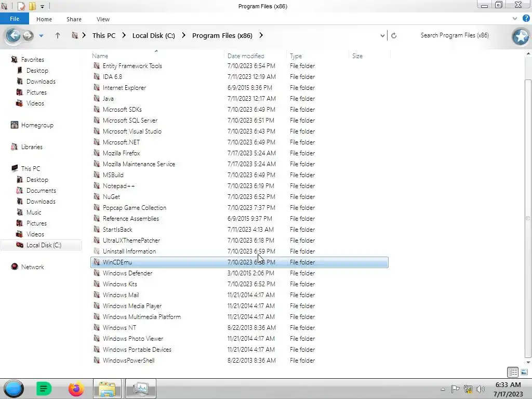
Task: Click the Mozilla Firefox folder icon
Action: pyautogui.click(x=97, y=153)
